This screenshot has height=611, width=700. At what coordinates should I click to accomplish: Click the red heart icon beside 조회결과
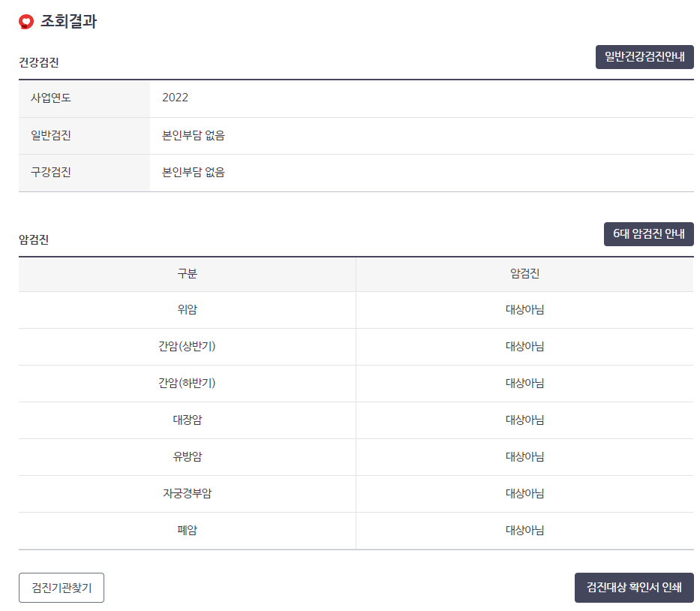pos(25,23)
